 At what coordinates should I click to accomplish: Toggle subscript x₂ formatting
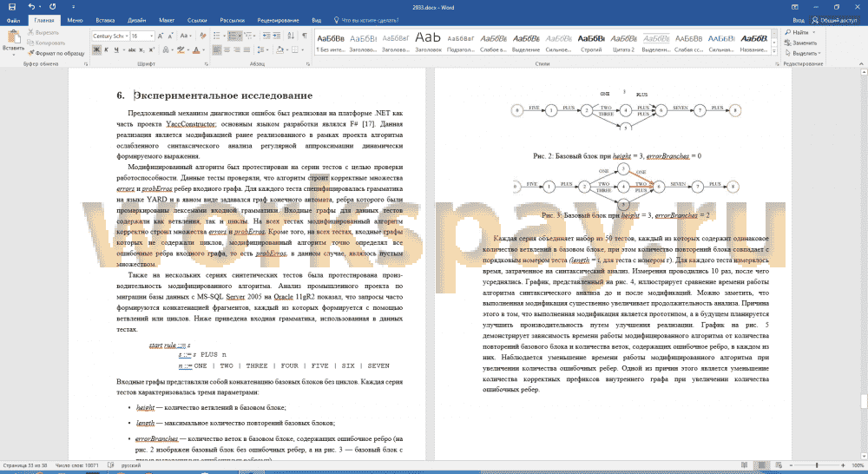point(142,49)
